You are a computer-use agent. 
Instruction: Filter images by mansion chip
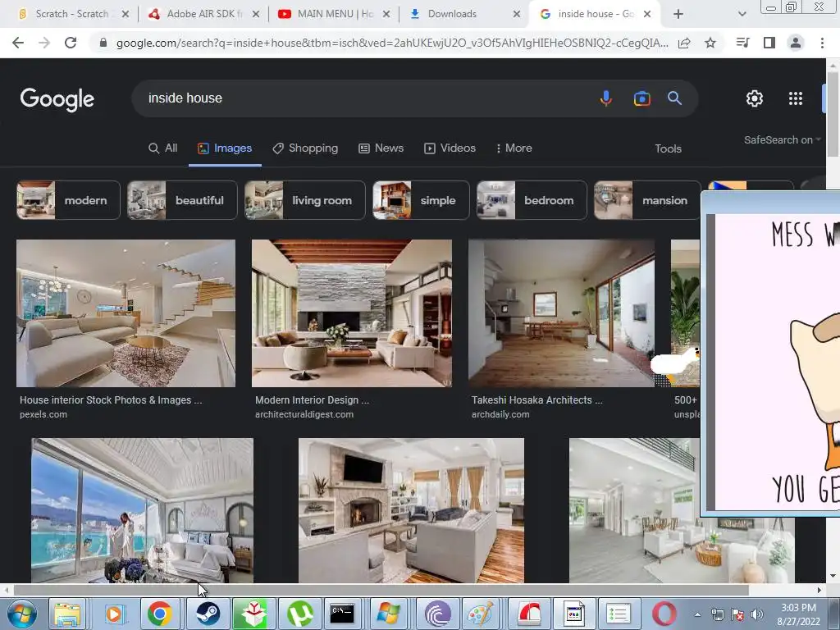(x=647, y=200)
